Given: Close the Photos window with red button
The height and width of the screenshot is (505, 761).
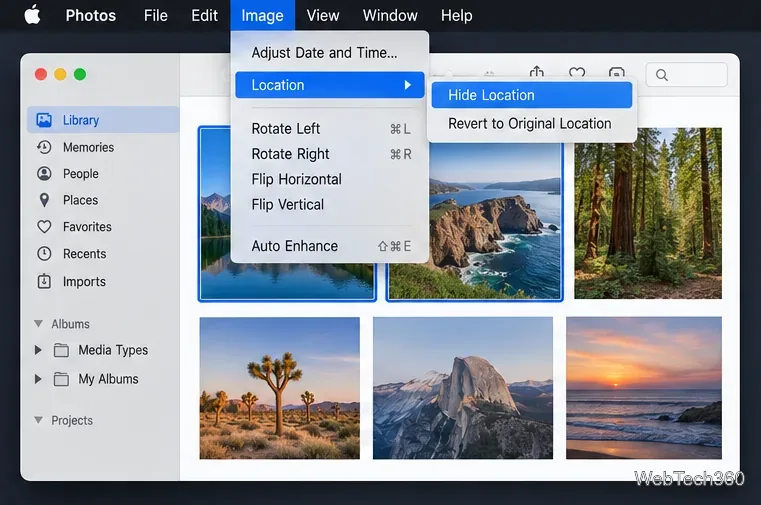Looking at the screenshot, I should 41,74.
